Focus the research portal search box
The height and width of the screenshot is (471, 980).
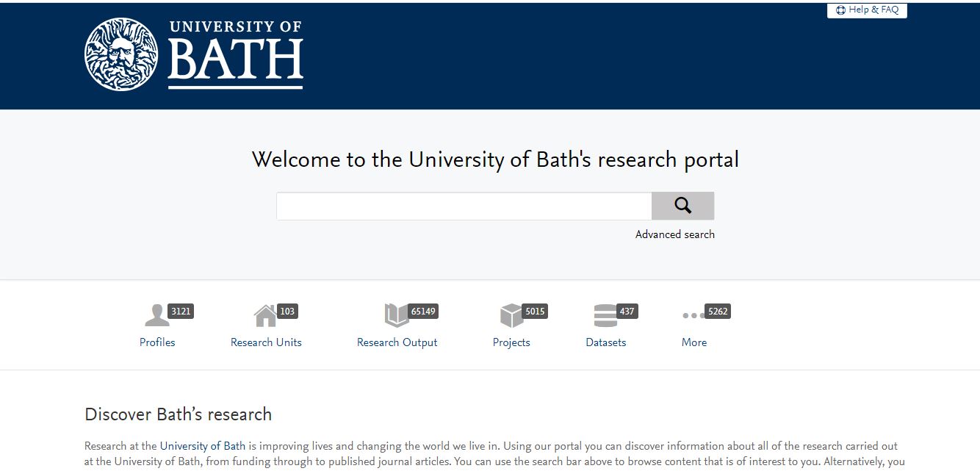point(464,206)
